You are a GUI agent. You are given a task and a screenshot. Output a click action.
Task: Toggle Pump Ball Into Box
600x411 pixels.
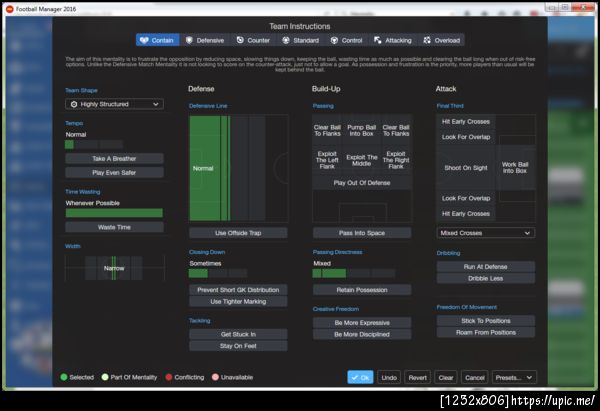(x=362, y=130)
